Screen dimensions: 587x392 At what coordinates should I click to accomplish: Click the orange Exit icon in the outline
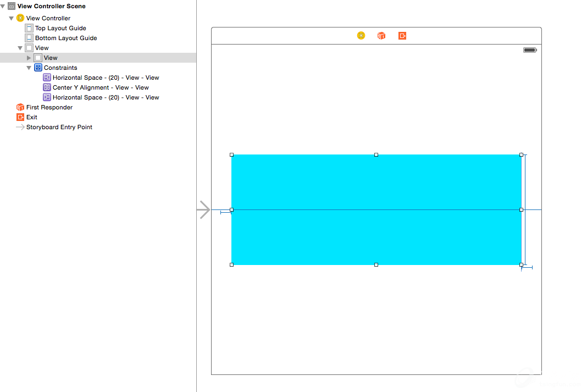[20, 117]
